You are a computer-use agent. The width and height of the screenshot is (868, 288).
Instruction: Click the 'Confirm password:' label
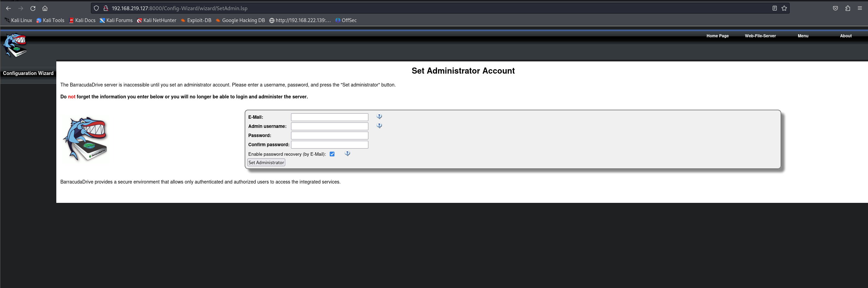[x=269, y=145]
